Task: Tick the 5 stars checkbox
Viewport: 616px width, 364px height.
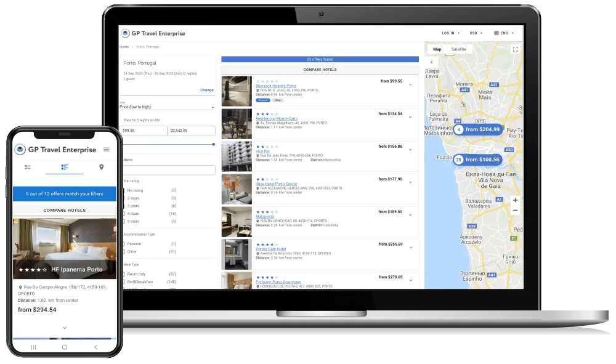Action: point(123,222)
